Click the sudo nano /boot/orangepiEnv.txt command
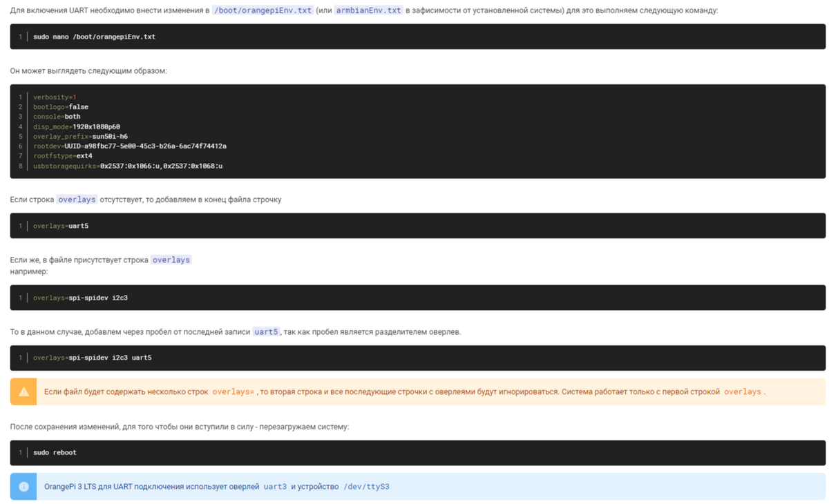This screenshot has width=829, height=504. [94, 37]
